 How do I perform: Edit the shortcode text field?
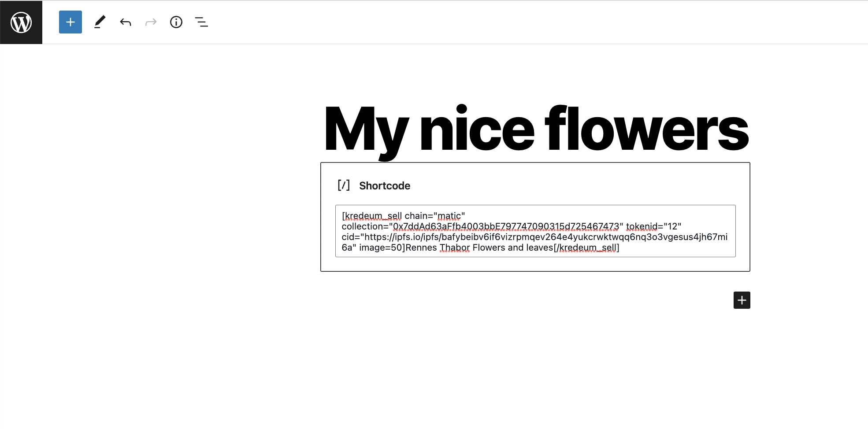(535, 231)
